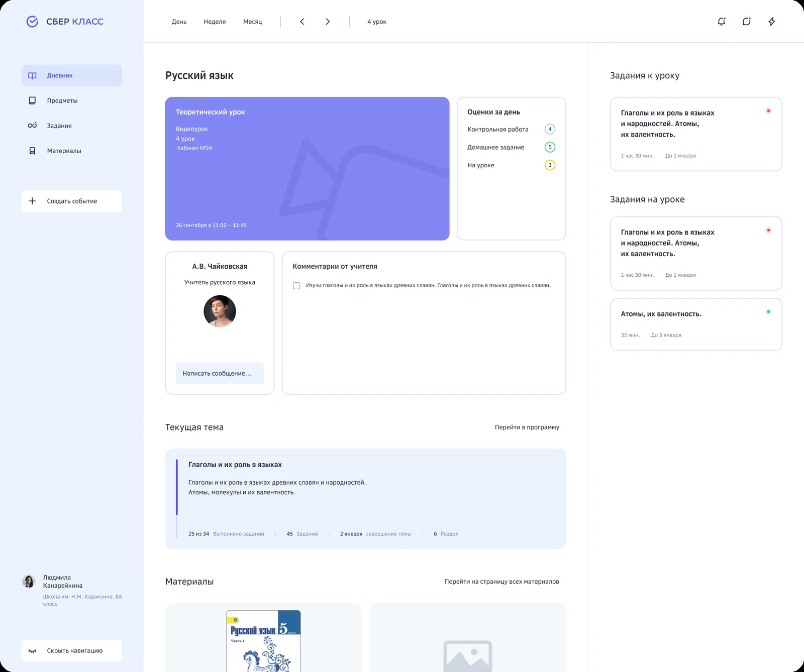The width and height of the screenshot is (804, 672).
Task: Switch to Месяц view
Action: point(253,22)
